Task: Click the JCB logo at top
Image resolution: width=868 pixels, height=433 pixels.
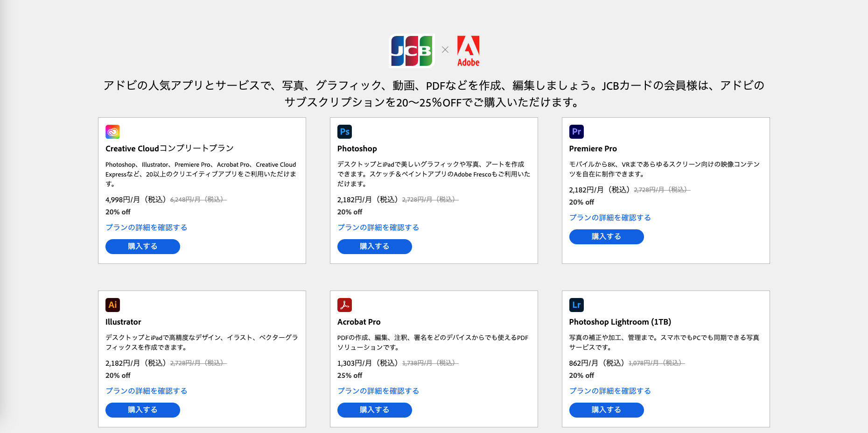Action: pyautogui.click(x=412, y=51)
